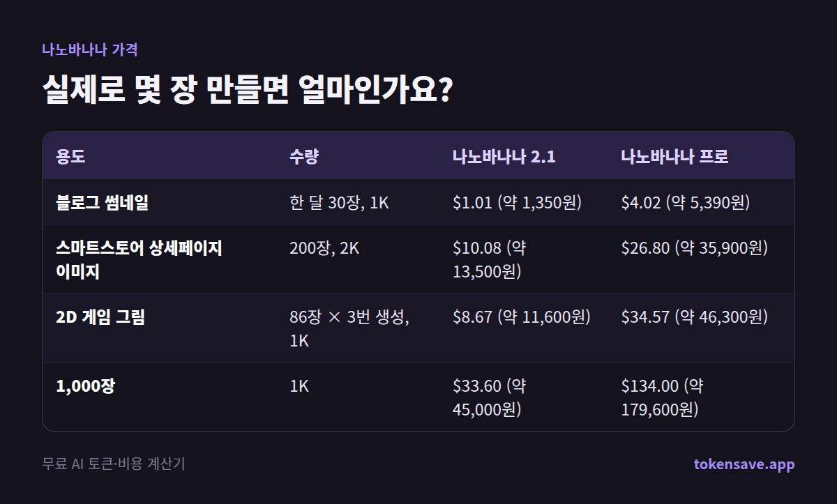The image size is (837, 504).
Task: Select the '$4.02 (약 5,390원)' price cell
Action: pos(686,203)
